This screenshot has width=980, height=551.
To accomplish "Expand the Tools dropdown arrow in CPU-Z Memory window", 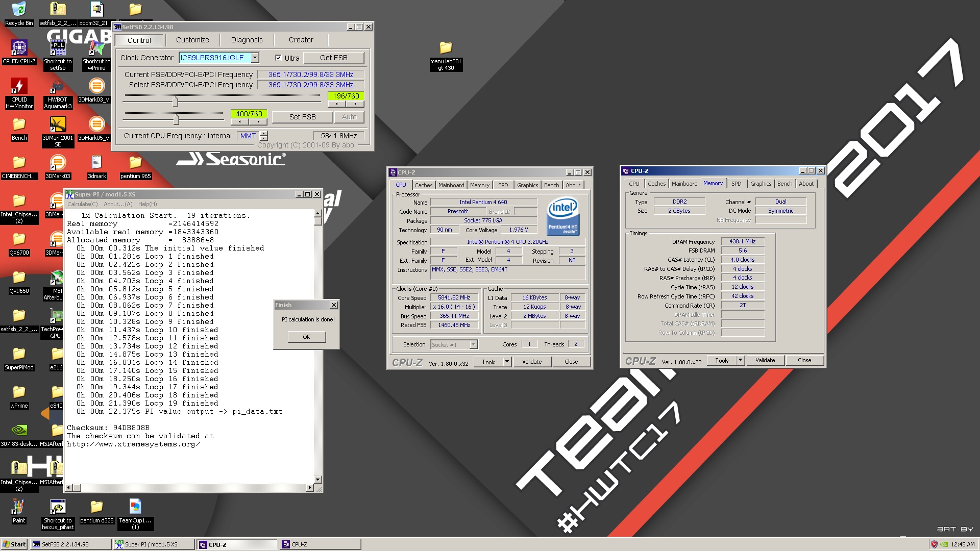I will [740, 360].
